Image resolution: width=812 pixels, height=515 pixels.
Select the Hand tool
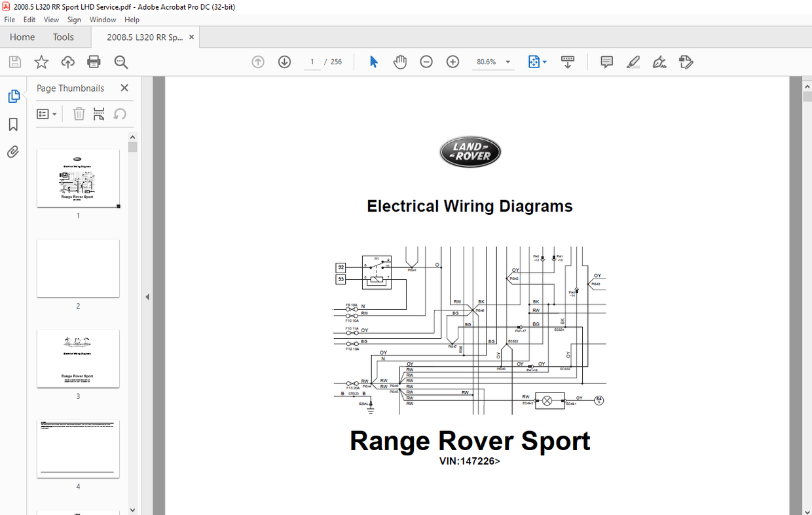(400, 62)
